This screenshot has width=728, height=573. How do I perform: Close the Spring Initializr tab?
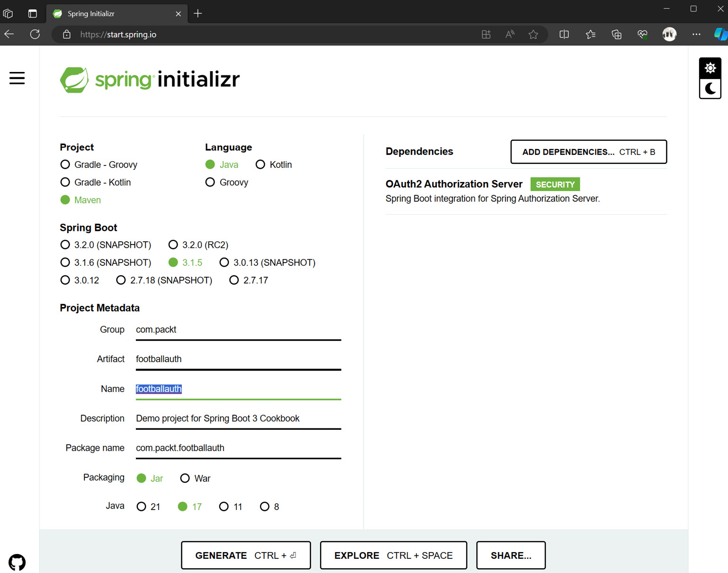pyautogui.click(x=178, y=14)
